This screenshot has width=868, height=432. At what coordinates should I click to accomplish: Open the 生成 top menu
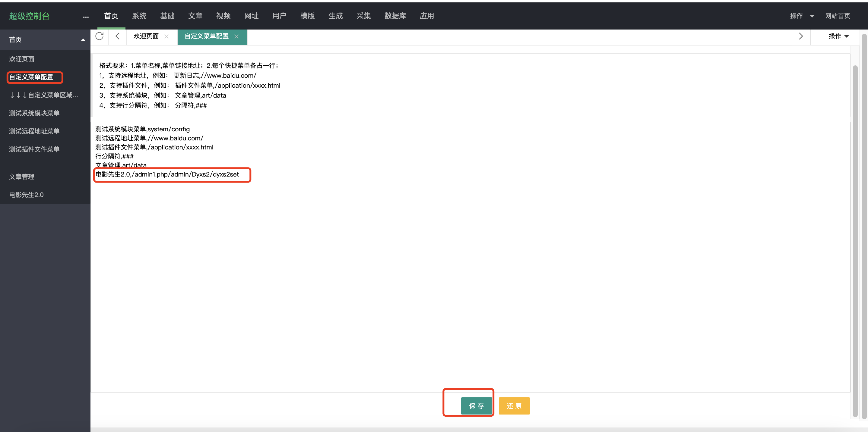pos(336,16)
